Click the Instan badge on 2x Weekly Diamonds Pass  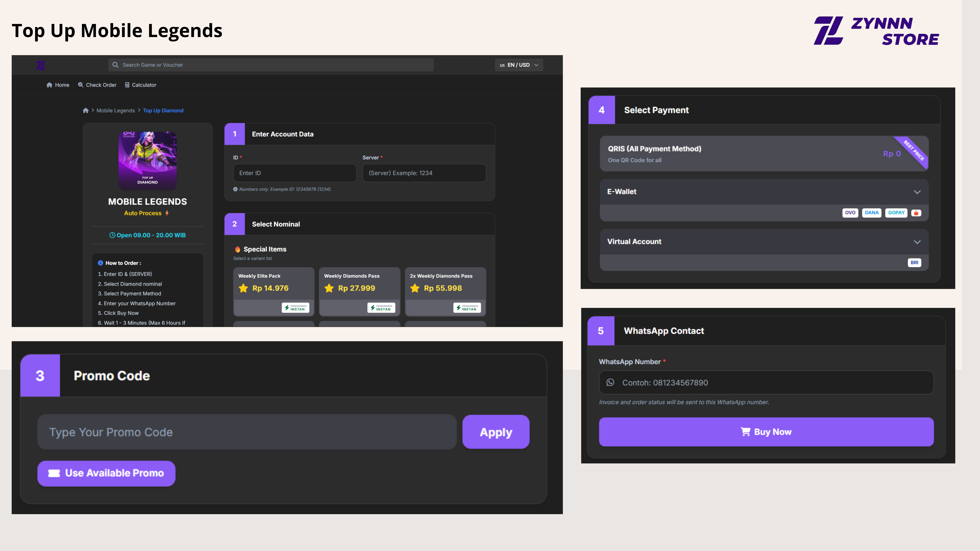(x=467, y=308)
